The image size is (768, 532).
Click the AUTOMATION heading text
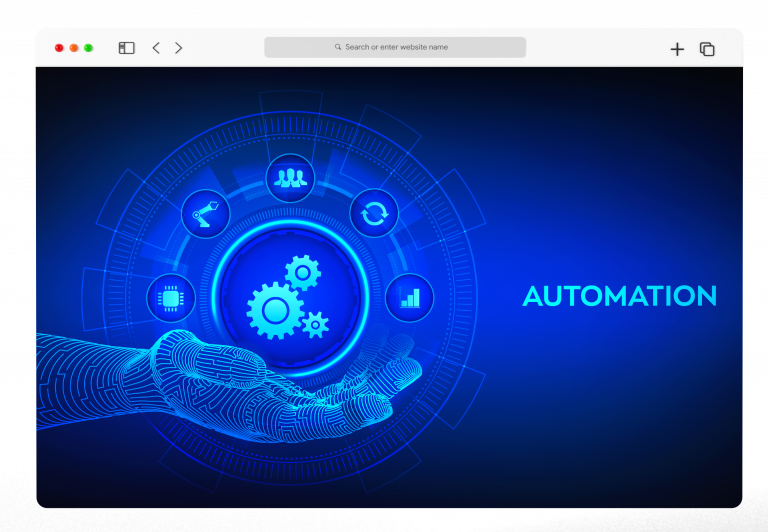619,296
